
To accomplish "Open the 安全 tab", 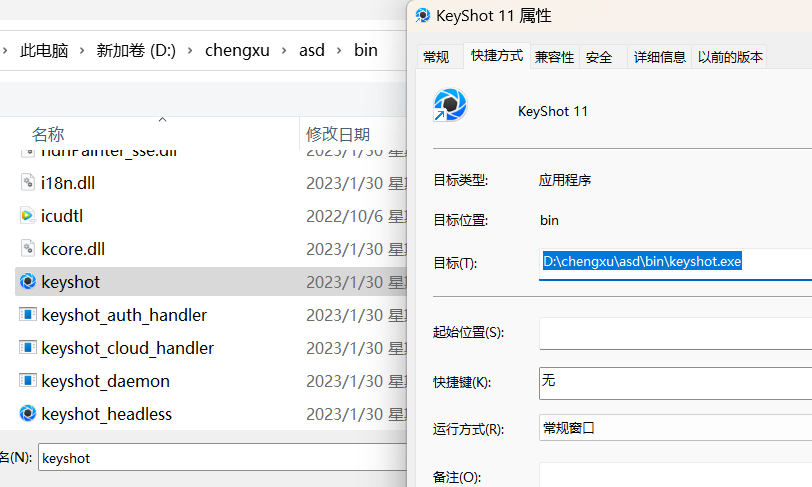I will (599, 57).
